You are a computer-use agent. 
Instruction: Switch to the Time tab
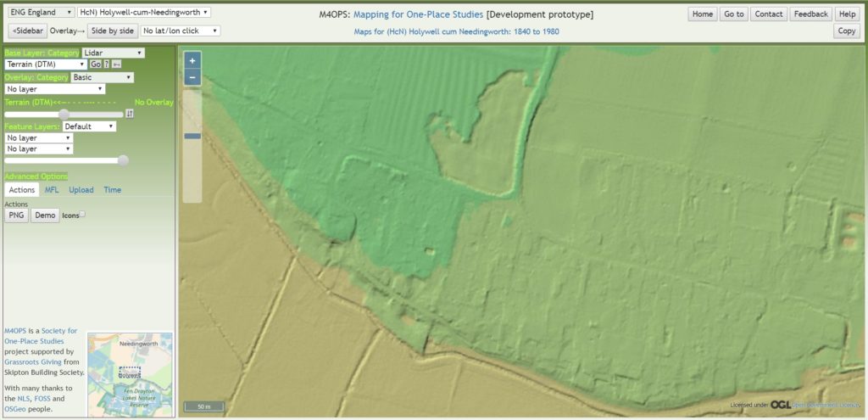point(113,189)
